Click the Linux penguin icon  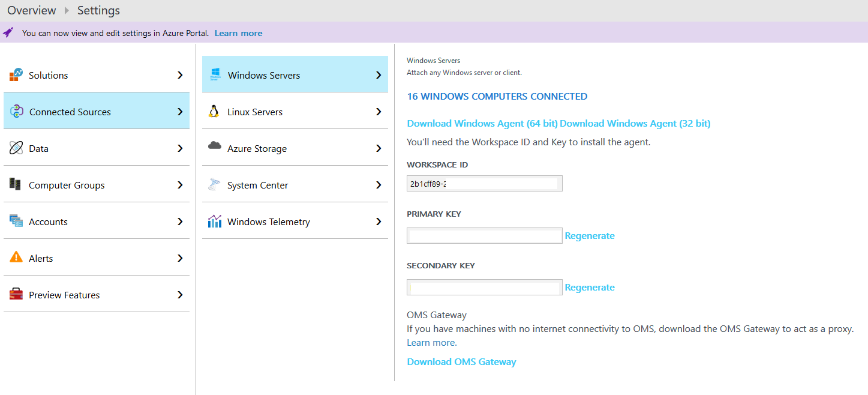tap(214, 111)
